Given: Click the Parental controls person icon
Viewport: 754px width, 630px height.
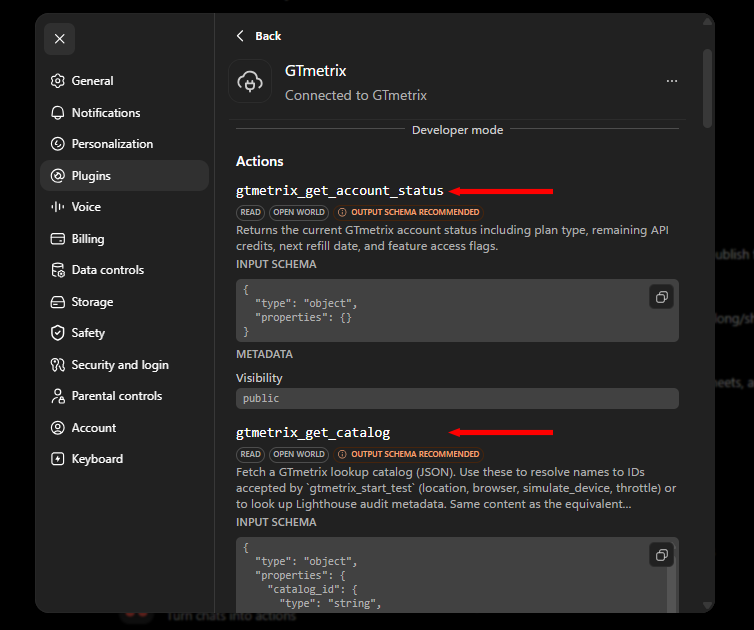Looking at the screenshot, I should [58, 396].
